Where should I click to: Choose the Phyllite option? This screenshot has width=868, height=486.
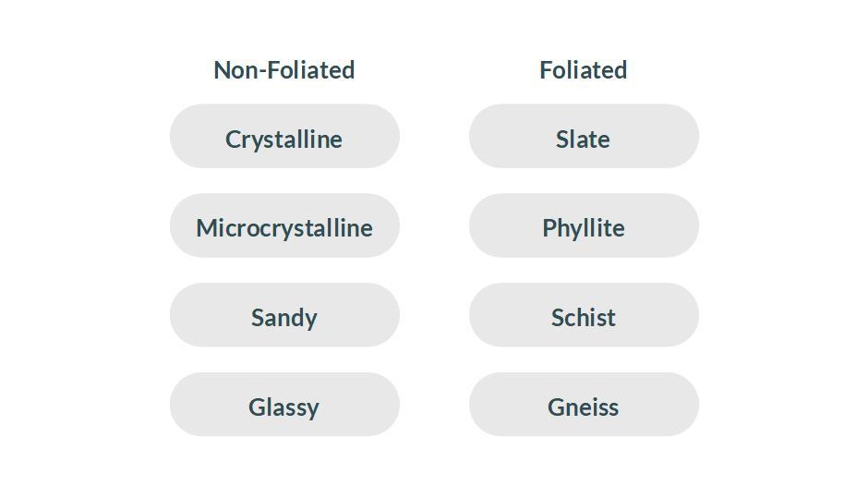pos(584,226)
